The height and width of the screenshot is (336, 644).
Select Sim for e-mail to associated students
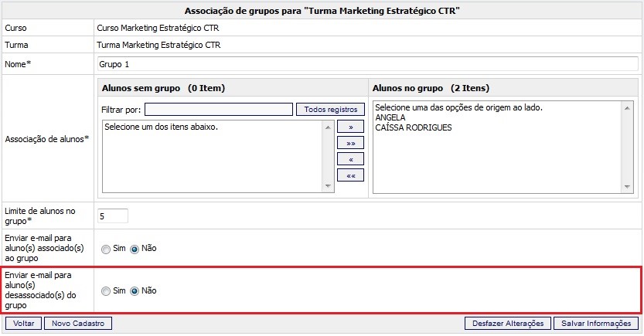pos(106,249)
